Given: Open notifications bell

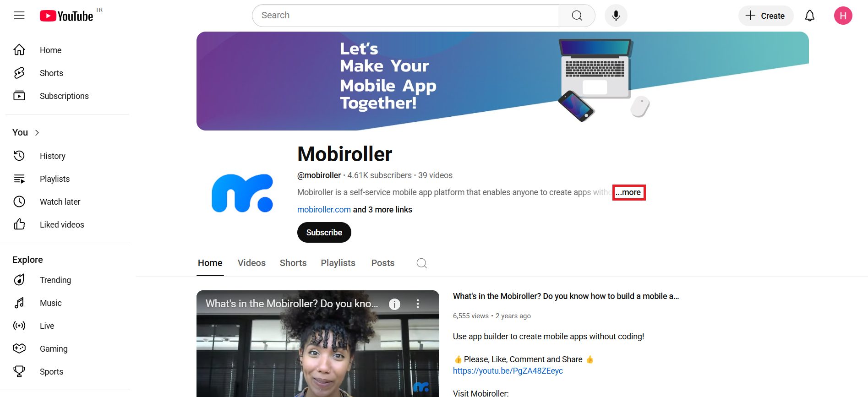Looking at the screenshot, I should click(x=810, y=16).
